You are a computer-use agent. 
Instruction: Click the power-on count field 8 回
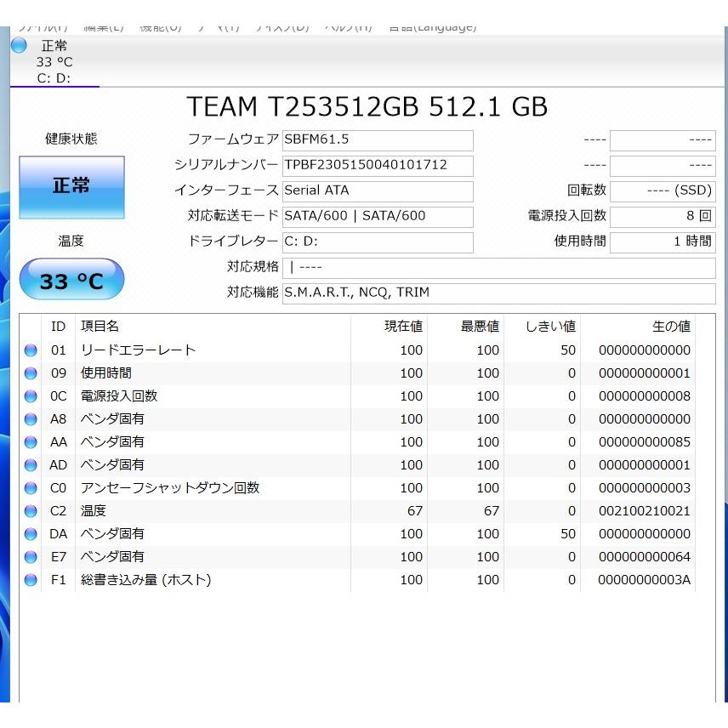click(663, 217)
